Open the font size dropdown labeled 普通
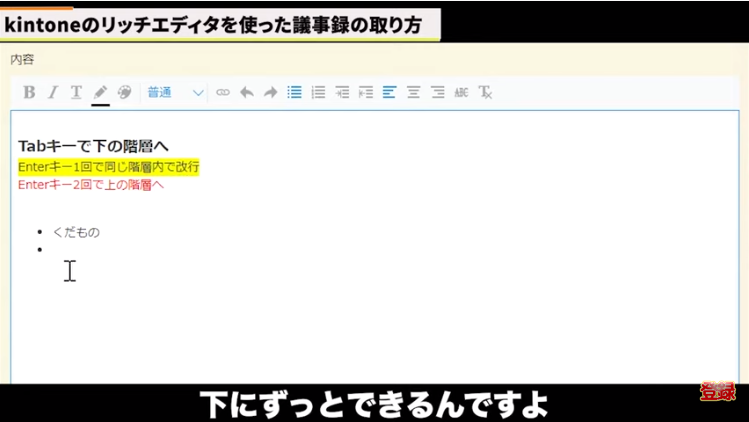The image size is (749, 422). (175, 92)
